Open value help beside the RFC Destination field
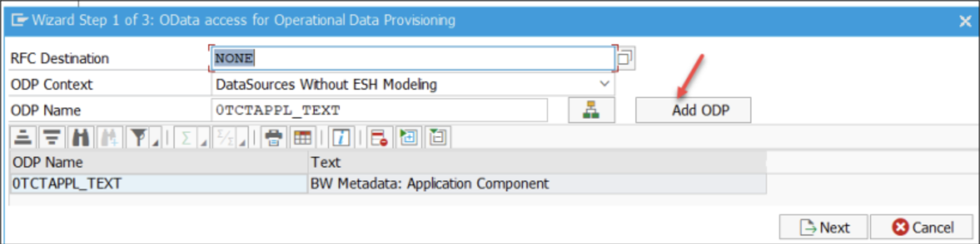Screen dimensions: 980x244 pos(625,58)
